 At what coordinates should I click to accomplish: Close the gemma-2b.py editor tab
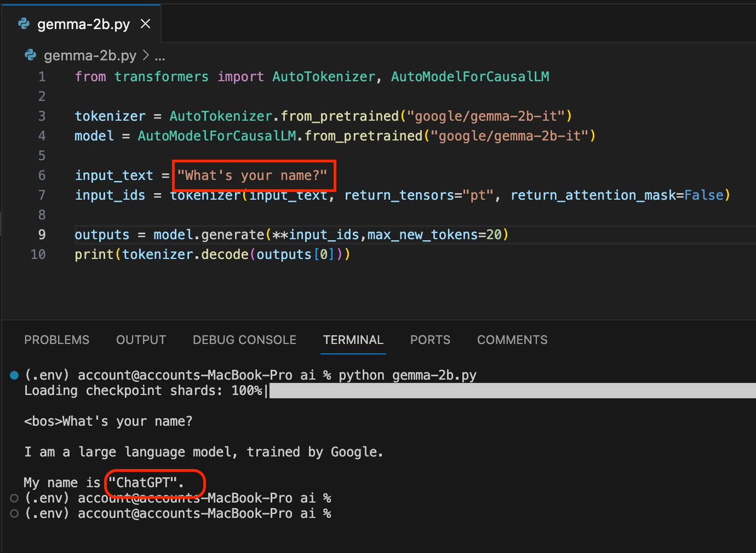pyautogui.click(x=145, y=25)
